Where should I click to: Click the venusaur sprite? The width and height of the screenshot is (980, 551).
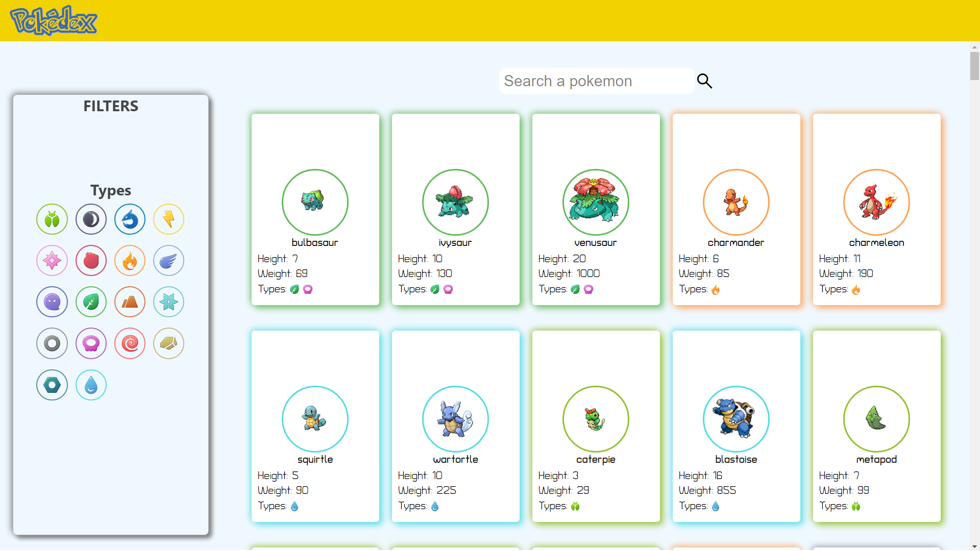point(596,202)
